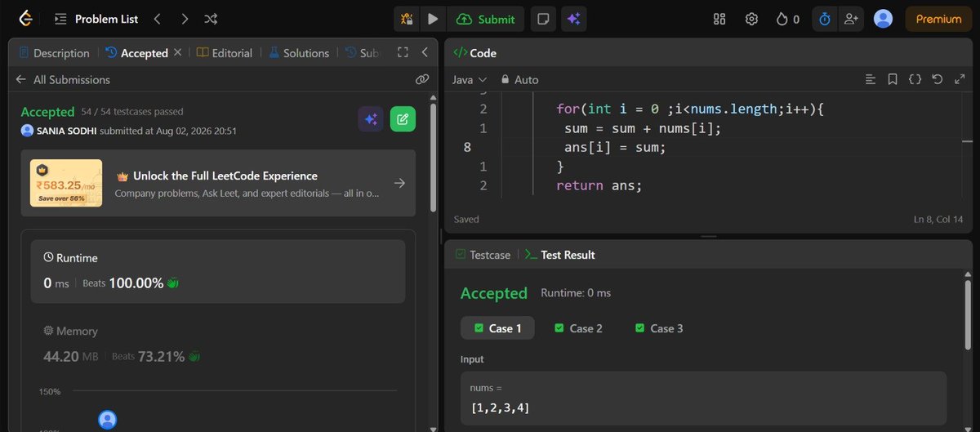Open the LeetCode home logo

tap(27, 19)
